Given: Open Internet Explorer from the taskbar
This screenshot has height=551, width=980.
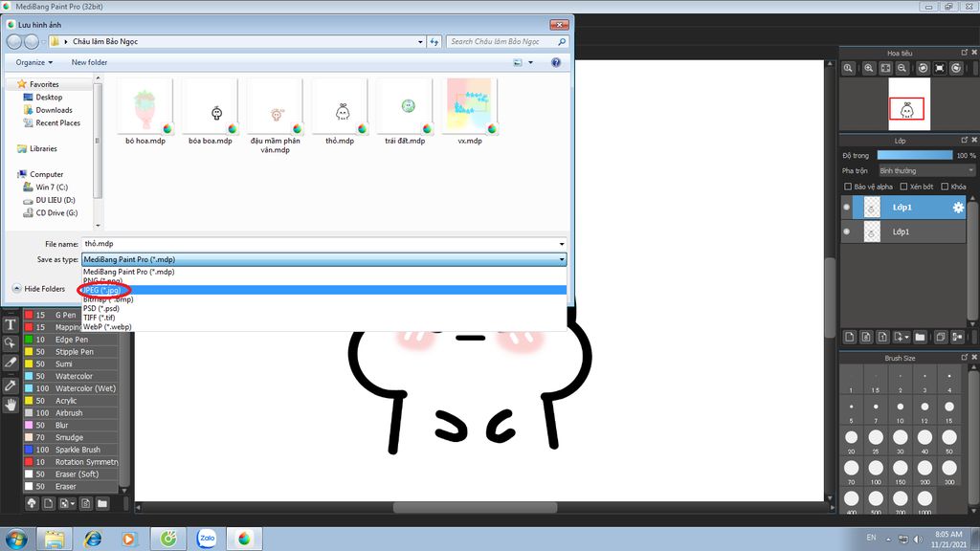Looking at the screenshot, I should click(x=93, y=539).
